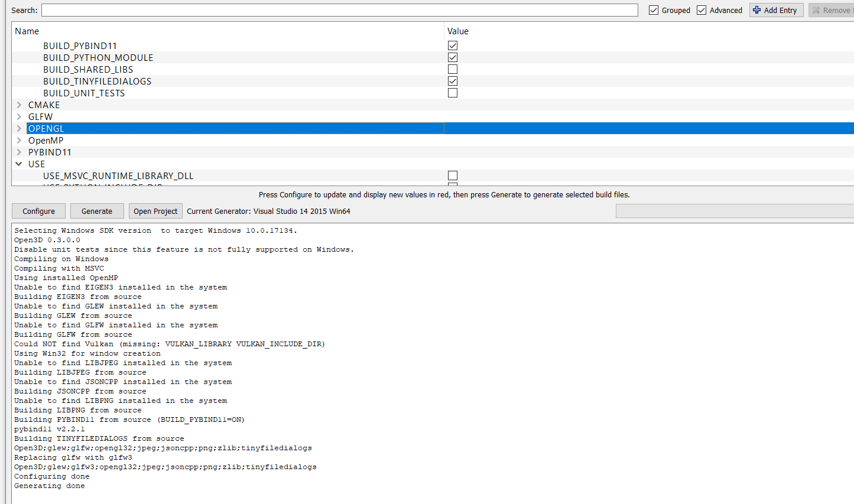Viewport: 854px width, 504px height.
Task: Expand the OPENGL variable group
Action: point(19,128)
